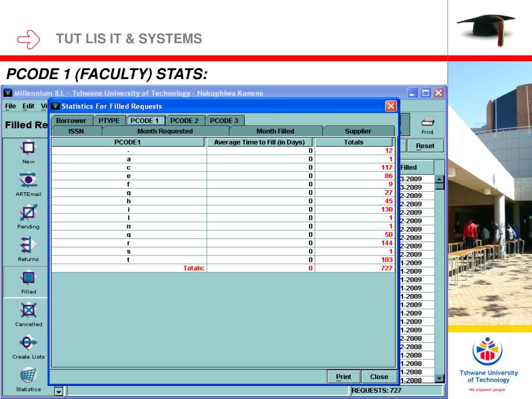Select the total 12 in the dash row
Viewport: 532px width, 399px height.
click(x=389, y=151)
